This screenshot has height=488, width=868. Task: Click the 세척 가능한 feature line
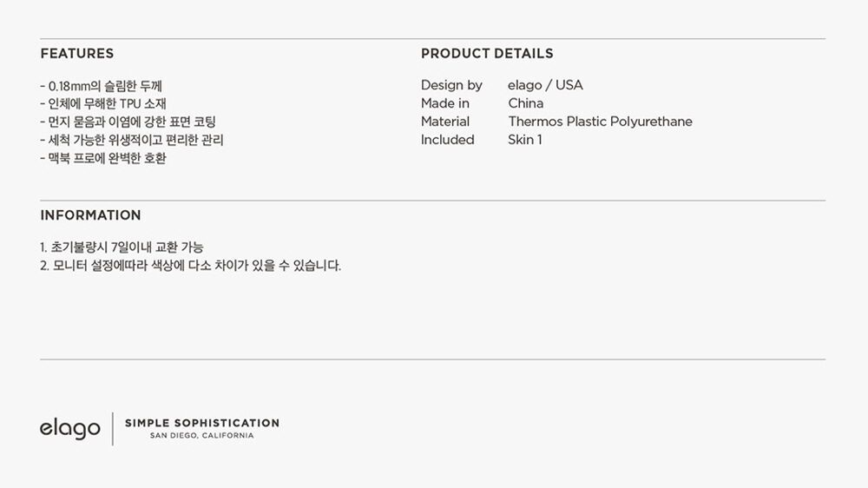click(132, 140)
